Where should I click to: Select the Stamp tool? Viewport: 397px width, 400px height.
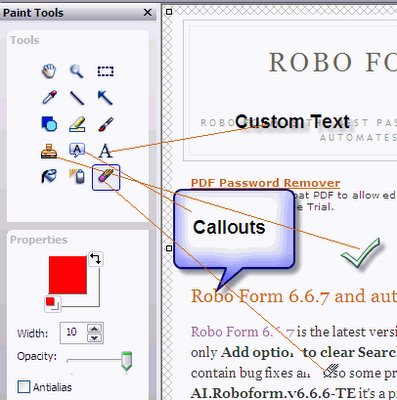pos(49,151)
